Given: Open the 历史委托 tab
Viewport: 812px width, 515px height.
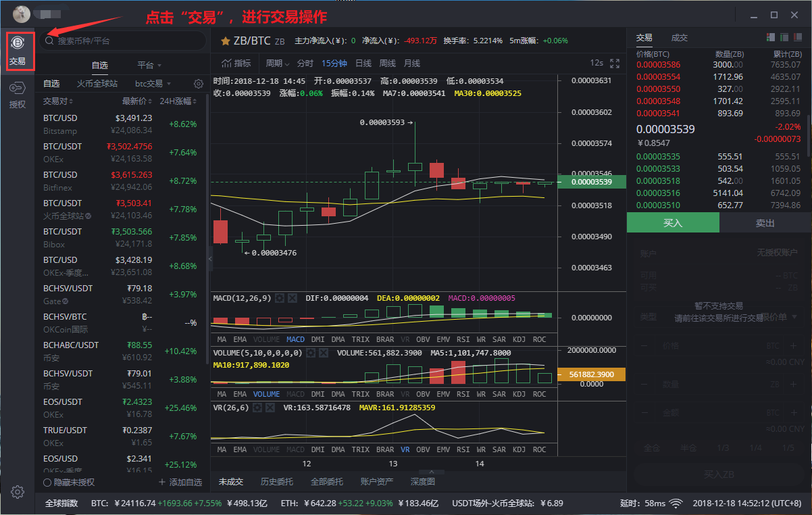Looking at the screenshot, I should point(277,482).
